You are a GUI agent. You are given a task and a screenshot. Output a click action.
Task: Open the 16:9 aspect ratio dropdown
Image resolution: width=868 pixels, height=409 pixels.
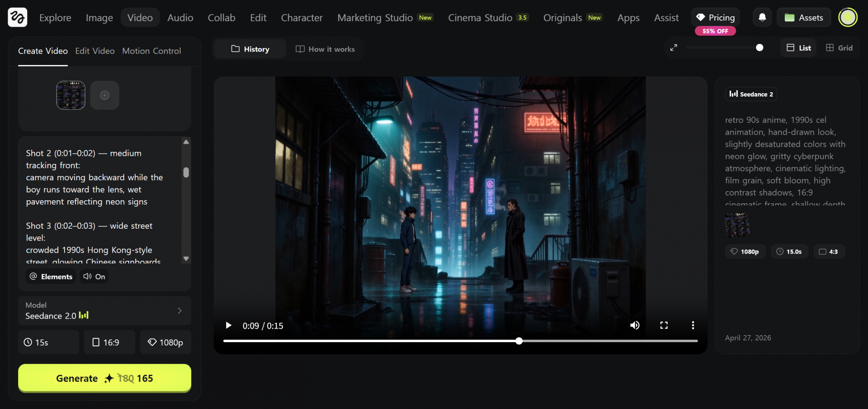(109, 342)
